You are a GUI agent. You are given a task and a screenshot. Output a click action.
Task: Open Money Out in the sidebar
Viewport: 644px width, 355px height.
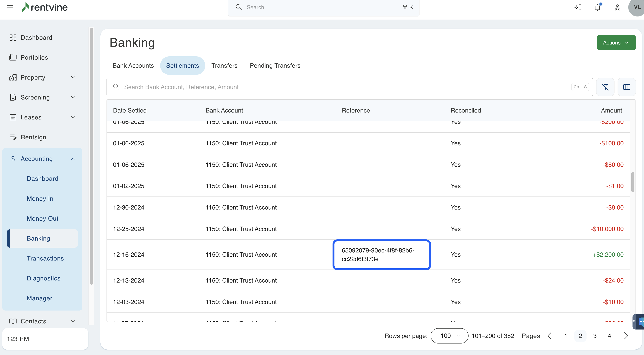43,218
